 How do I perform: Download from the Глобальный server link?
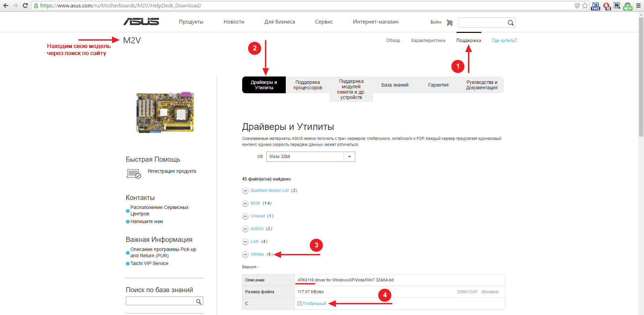314,304
